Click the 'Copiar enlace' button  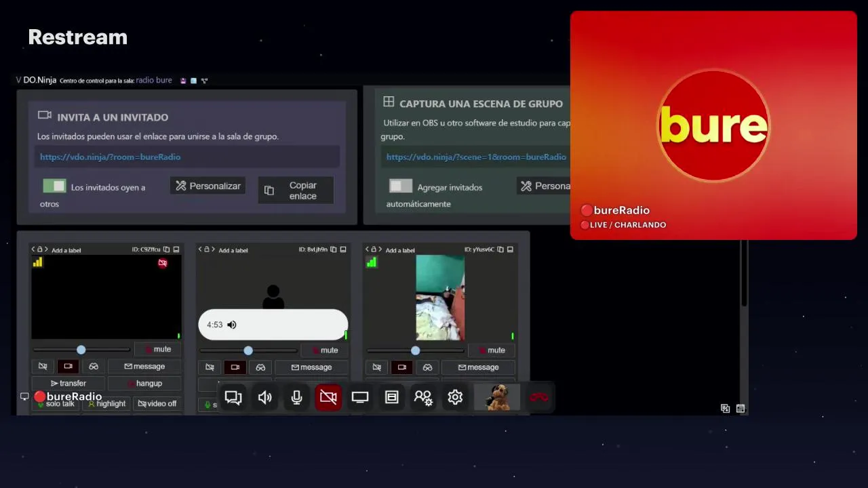[296, 190]
